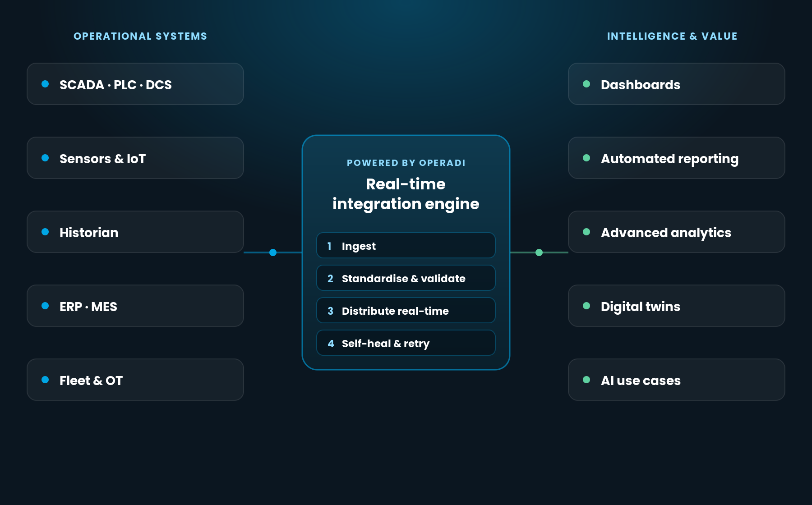Open the Sensors & IoT card

click(x=135, y=158)
